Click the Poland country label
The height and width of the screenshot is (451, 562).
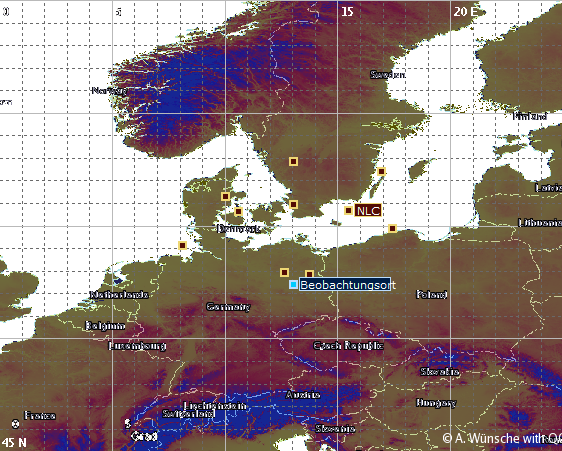[x=432, y=294]
